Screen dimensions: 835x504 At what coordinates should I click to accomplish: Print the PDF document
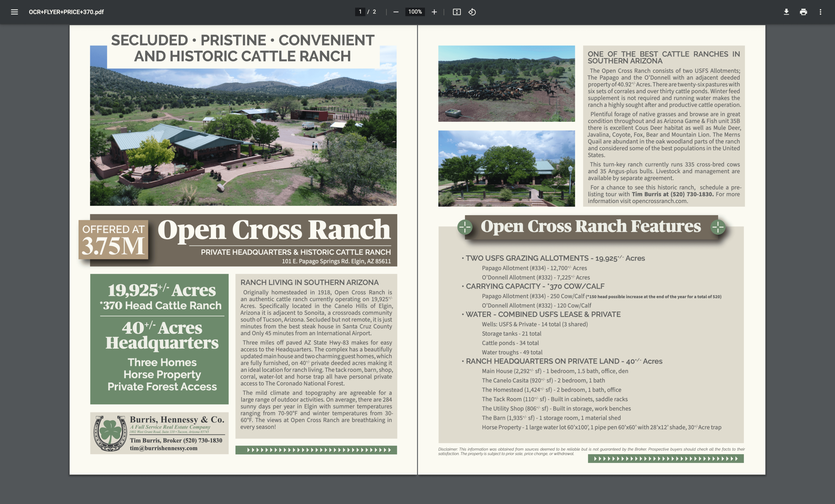click(803, 12)
